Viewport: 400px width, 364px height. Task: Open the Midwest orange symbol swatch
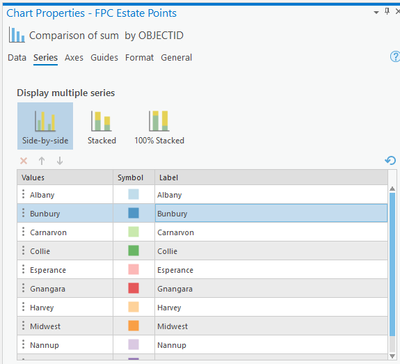(134, 326)
